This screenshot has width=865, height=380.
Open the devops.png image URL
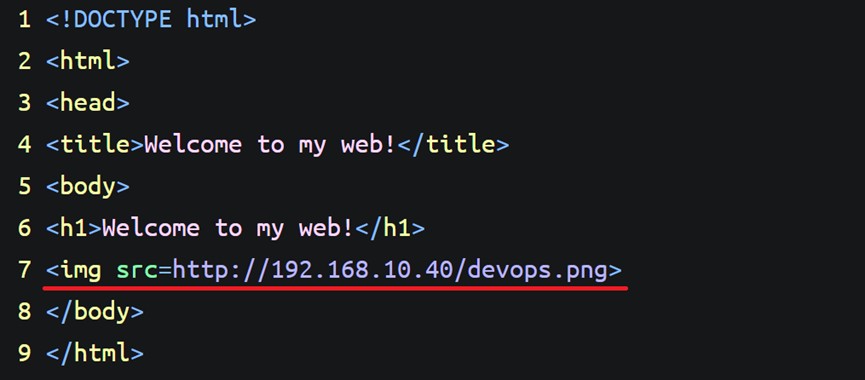[390, 270]
